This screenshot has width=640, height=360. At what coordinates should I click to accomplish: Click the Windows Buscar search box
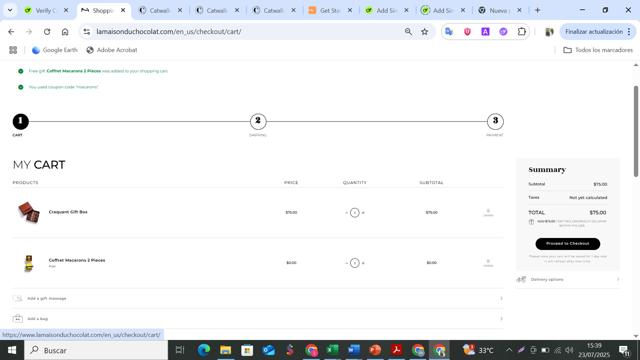coord(96,350)
